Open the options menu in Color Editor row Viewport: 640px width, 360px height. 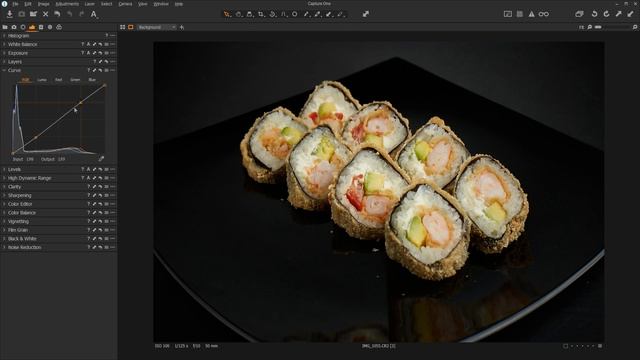click(113, 204)
